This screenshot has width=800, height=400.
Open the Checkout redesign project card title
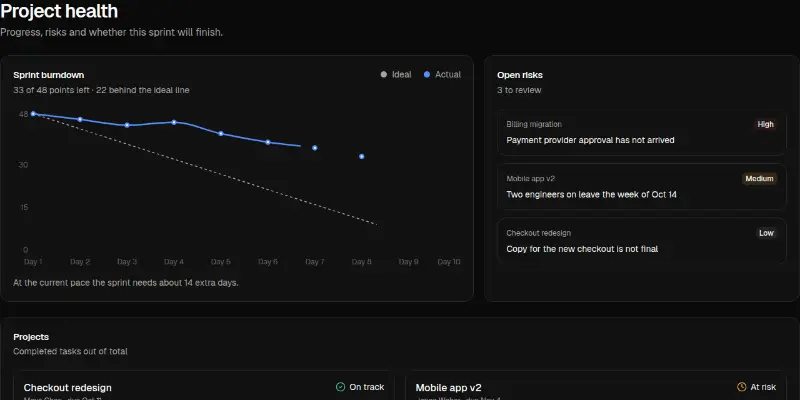(x=67, y=388)
